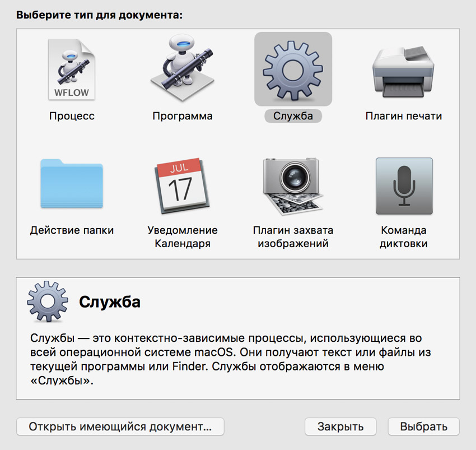Choose the Плагин захвата изображений camera icon
Viewport: 476px width, 450px height.
(293, 185)
